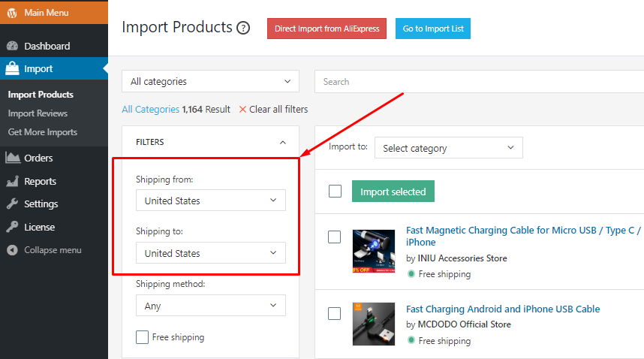Click the Reports megaphone icon
Image resolution: width=644 pixels, height=359 pixels.
click(12, 181)
